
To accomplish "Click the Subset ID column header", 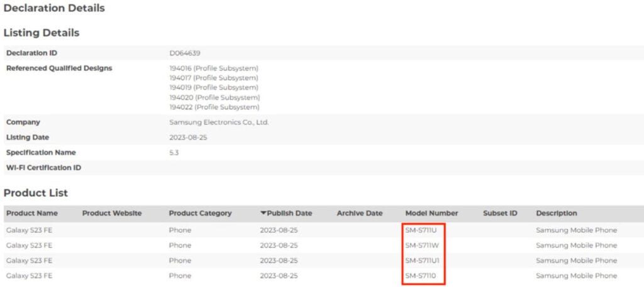I will point(500,214).
